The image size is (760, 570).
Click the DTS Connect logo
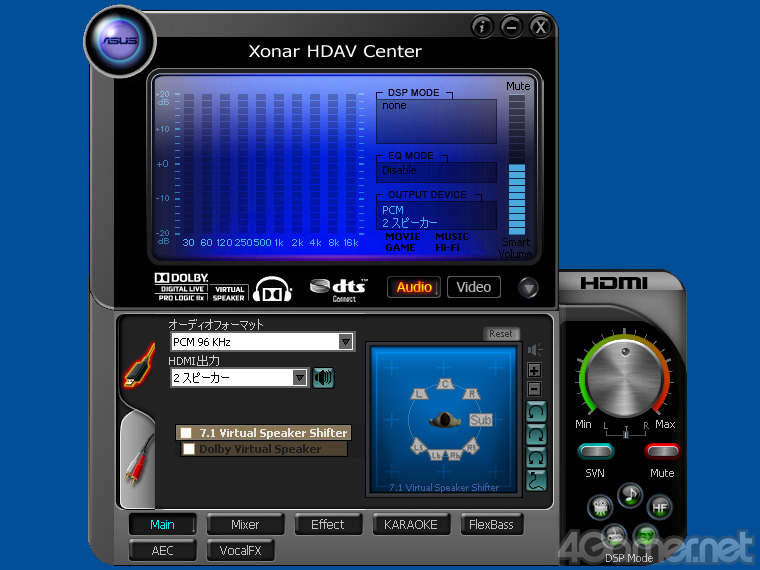click(339, 290)
